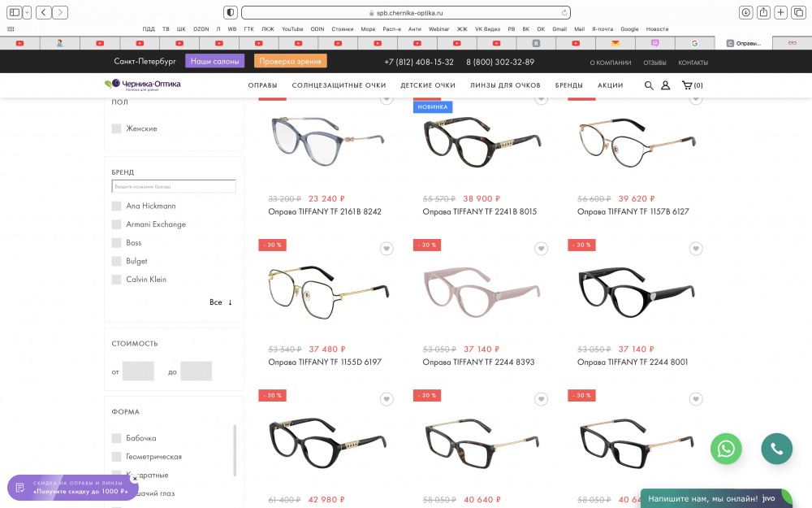Open the favorites grid icon
This screenshot has height=508, width=812.
point(11,29)
